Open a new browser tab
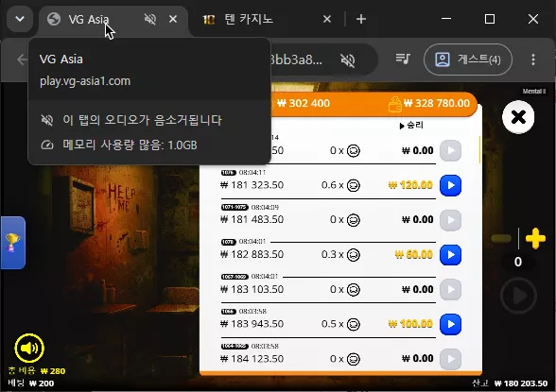 coord(361,19)
